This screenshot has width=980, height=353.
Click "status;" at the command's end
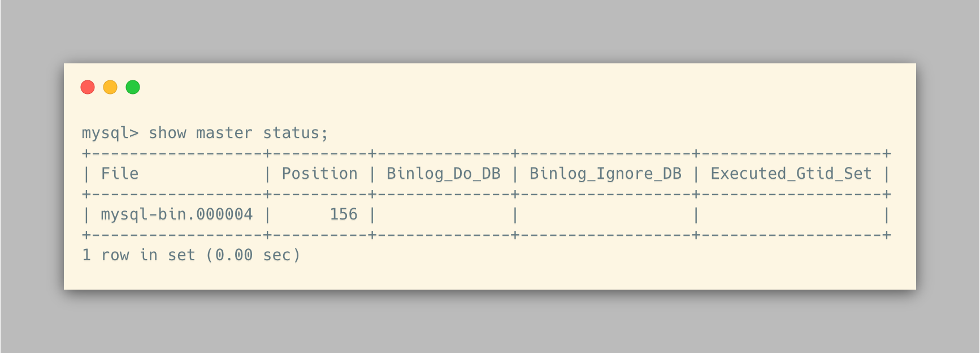pos(296,133)
